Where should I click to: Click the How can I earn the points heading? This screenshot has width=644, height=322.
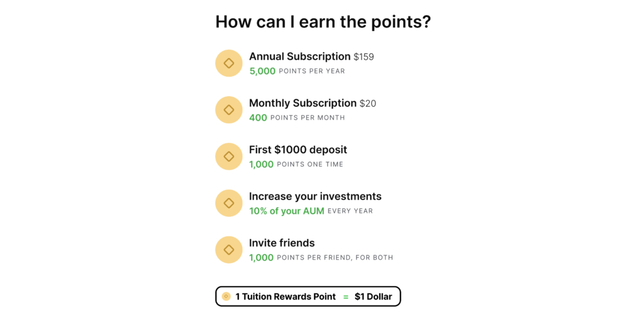[x=323, y=21]
